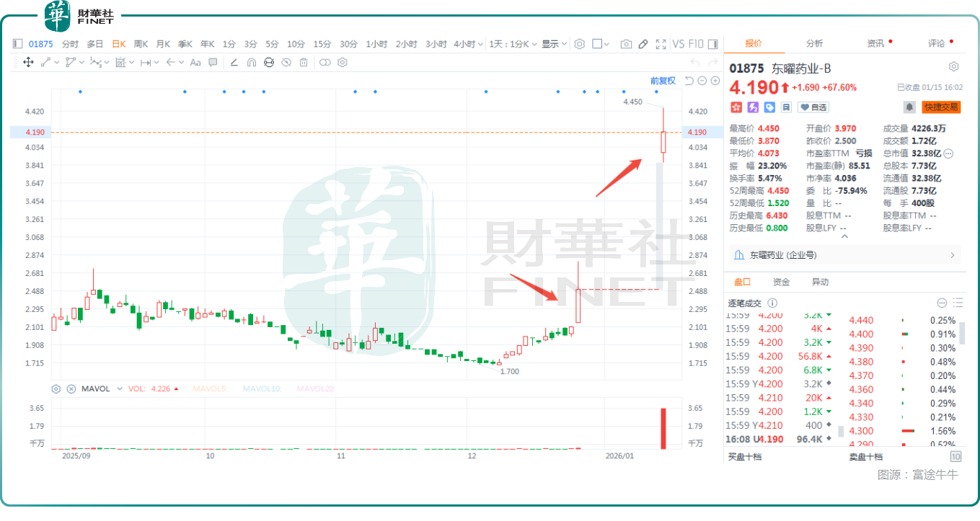980x521 pixels.
Task: Open info icon next to 逐笔成交
Action: (x=772, y=303)
